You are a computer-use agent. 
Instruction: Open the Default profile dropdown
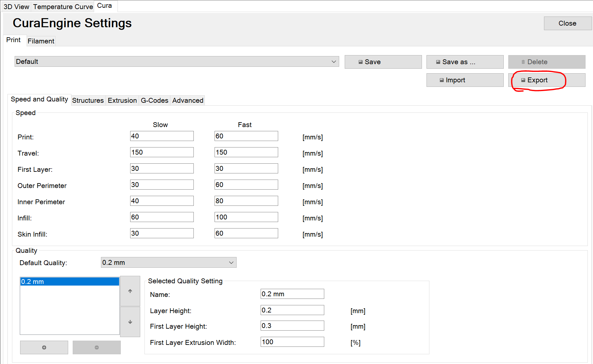(x=177, y=62)
